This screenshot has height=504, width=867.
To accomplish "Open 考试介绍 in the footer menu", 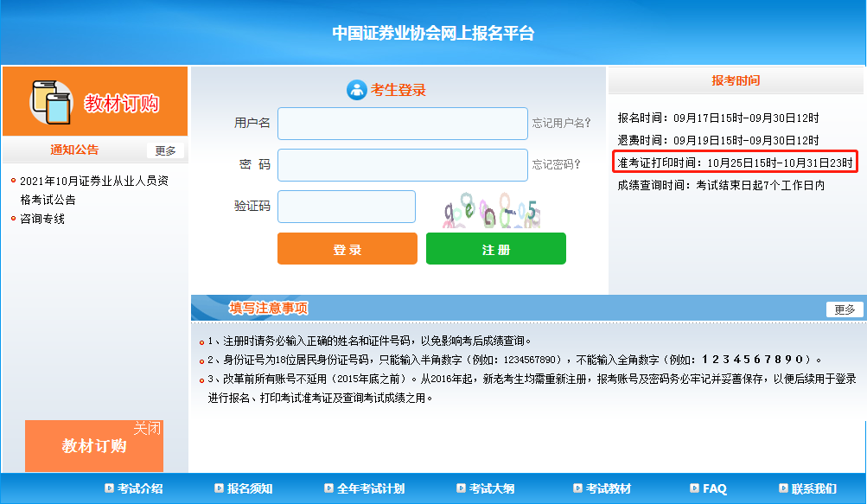I will [140, 488].
